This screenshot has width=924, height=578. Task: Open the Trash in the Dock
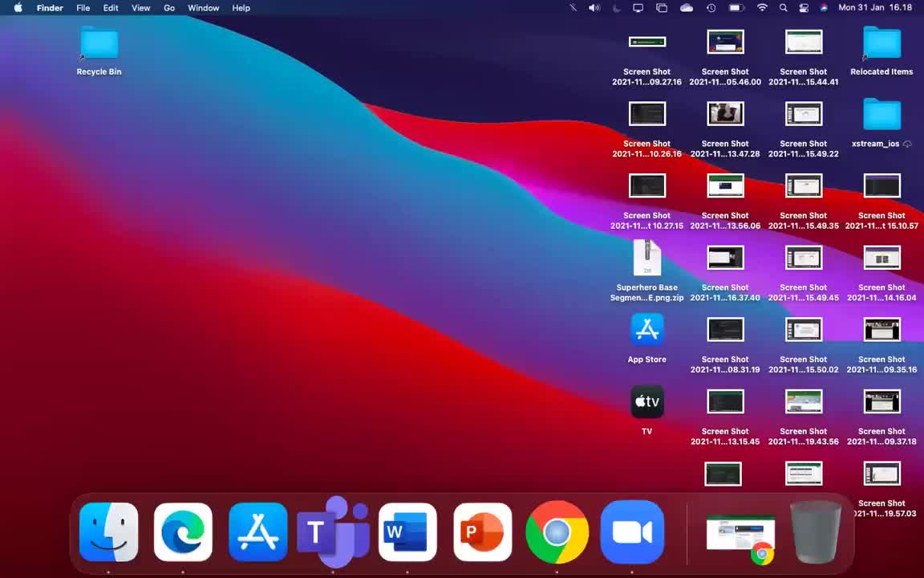[x=816, y=532]
